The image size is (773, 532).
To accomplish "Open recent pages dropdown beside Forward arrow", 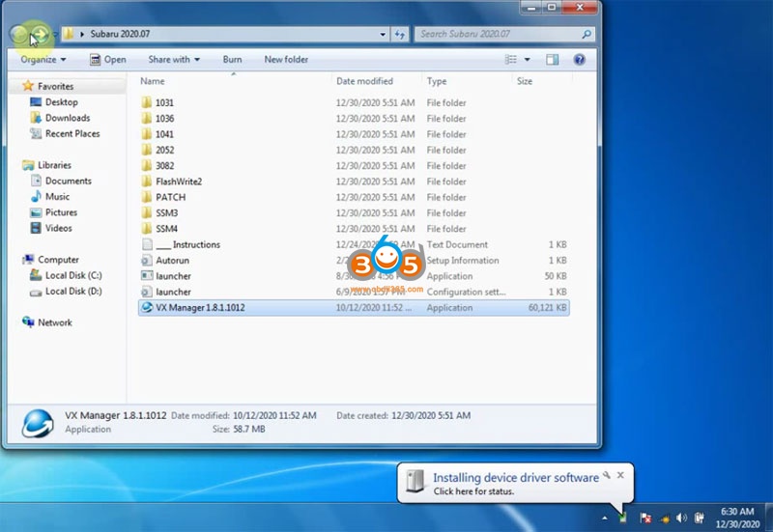I will (55, 34).
